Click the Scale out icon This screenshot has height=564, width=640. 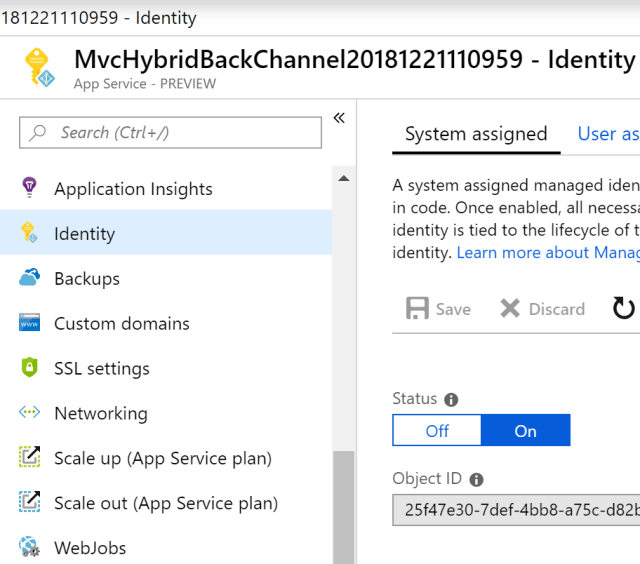click(x=29, y=503)
